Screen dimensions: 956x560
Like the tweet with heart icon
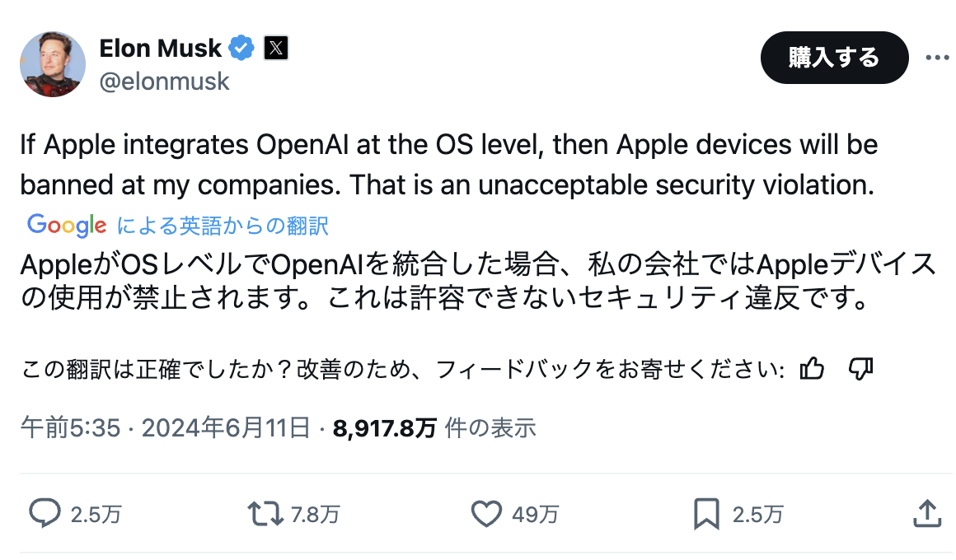point(486,514)
